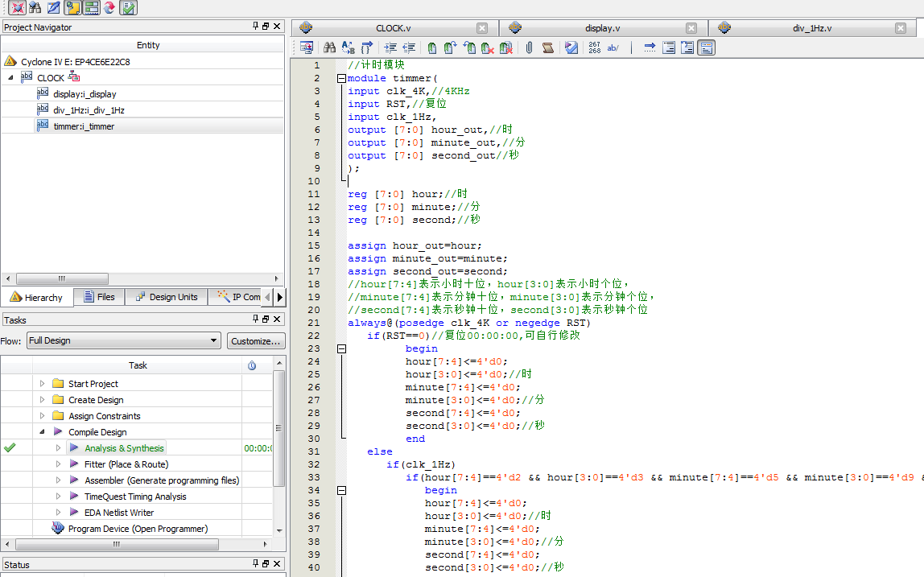924x577 pixels.
Task: Click the Tasks window toggle icon in main toolbar
Action: pos(91,7)
